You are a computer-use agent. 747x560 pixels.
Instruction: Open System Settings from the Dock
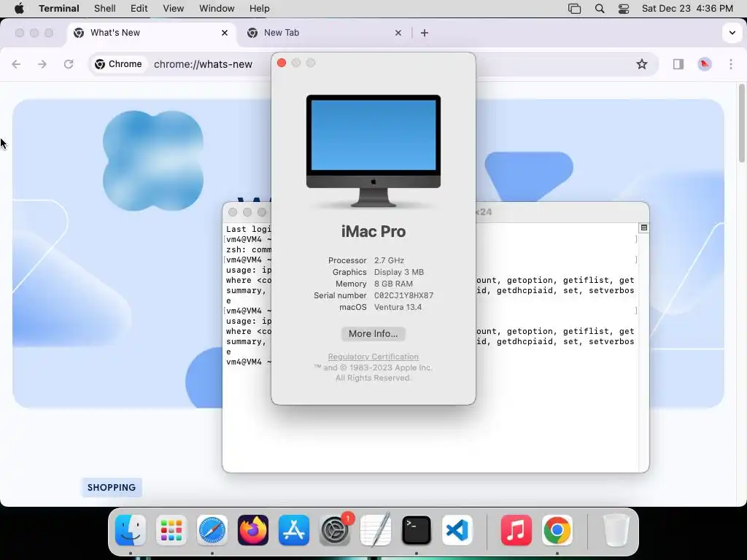pyautogui.click(x=335, y=530)
